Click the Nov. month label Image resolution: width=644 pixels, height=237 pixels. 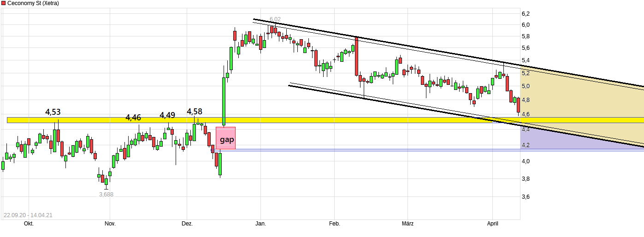[110, 224]
